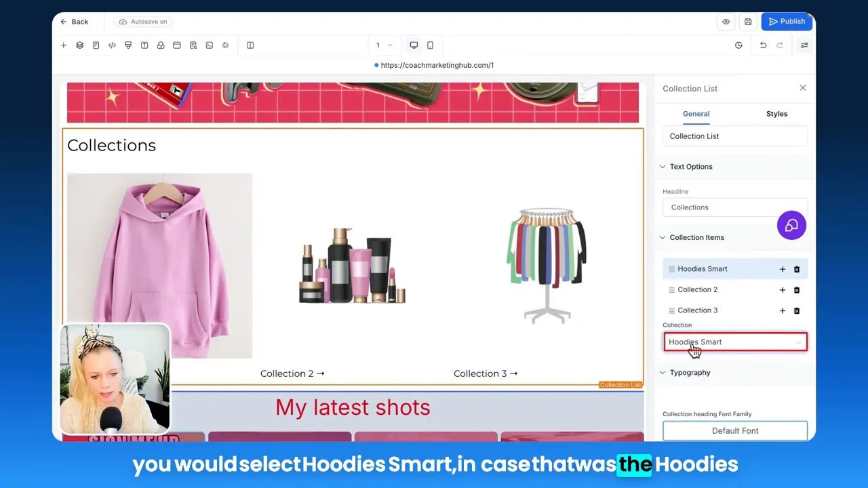Close the Collection List panel
868x488 pixels.
[803, 88]
